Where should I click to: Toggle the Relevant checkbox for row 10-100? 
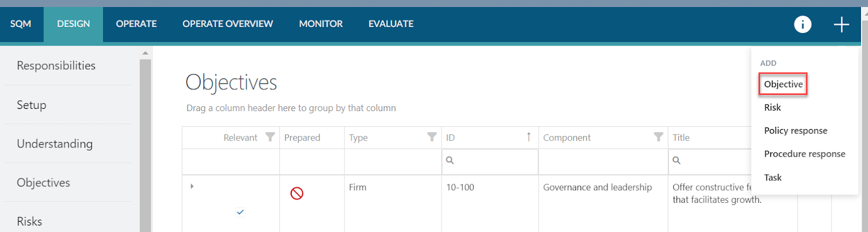[x=240, y=212]
